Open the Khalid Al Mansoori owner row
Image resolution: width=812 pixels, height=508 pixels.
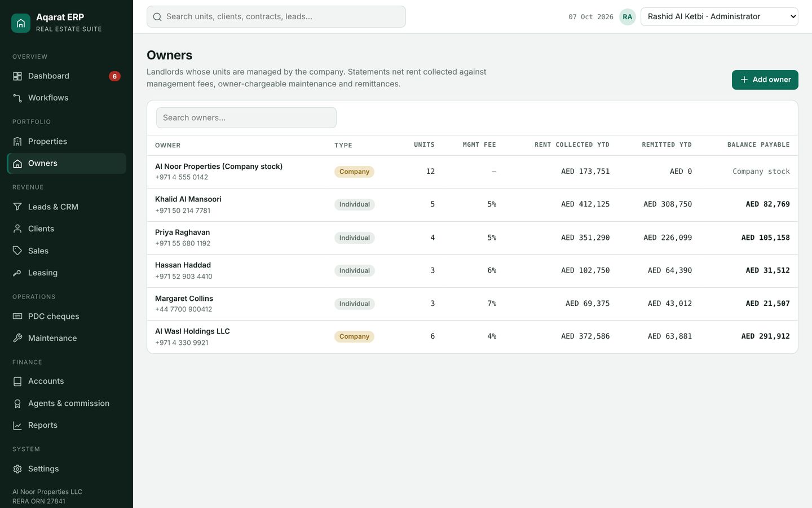(x=473, y=205)
